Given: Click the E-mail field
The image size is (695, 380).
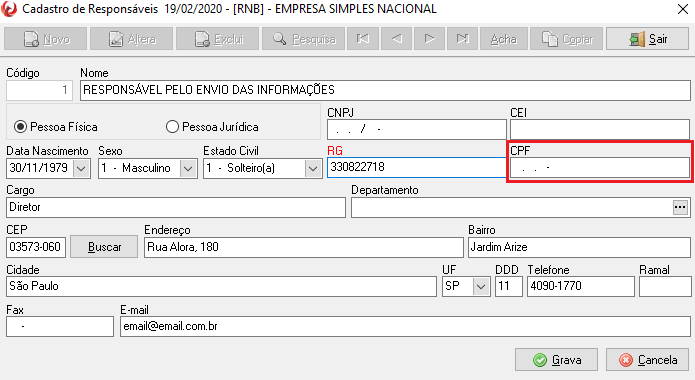Looking at the screenshot, I should (x=405, y=326).
